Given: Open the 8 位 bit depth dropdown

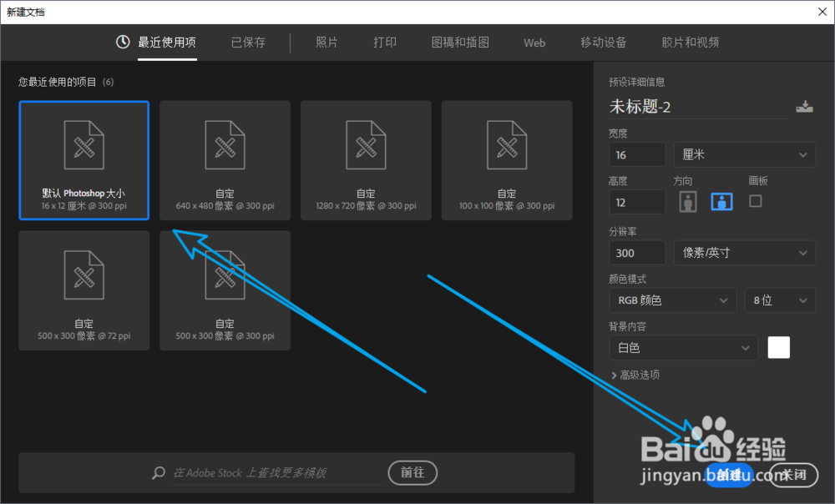Looking at the screenshot, I should click(780, 300).
